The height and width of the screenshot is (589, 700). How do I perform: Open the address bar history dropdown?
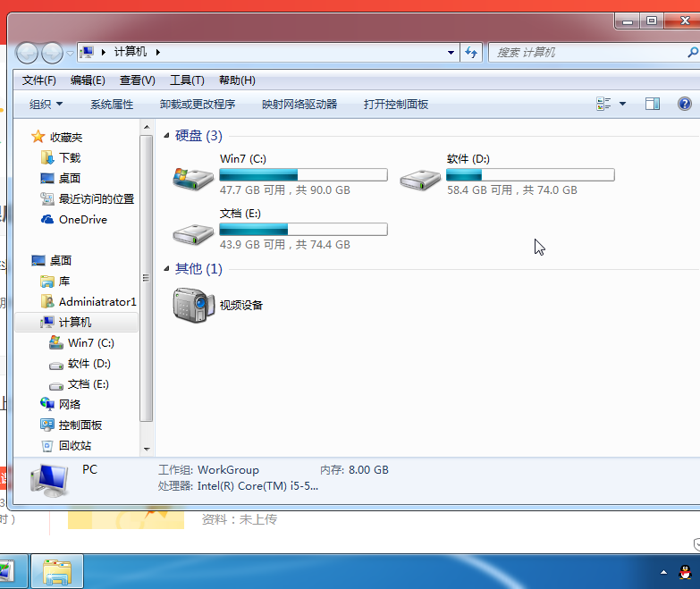[x=451, y=53]
